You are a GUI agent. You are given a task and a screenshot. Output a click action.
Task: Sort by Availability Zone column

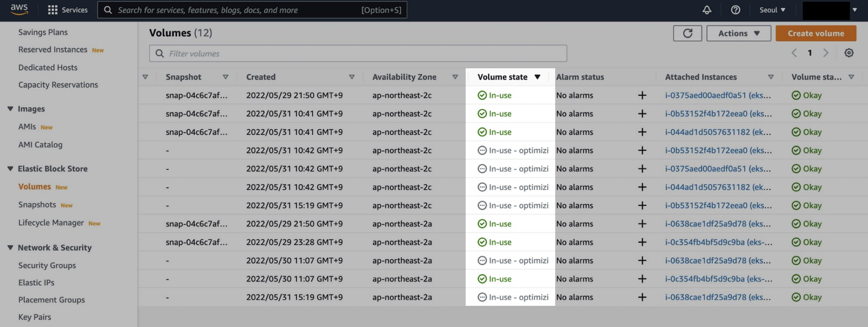[404, 77]
